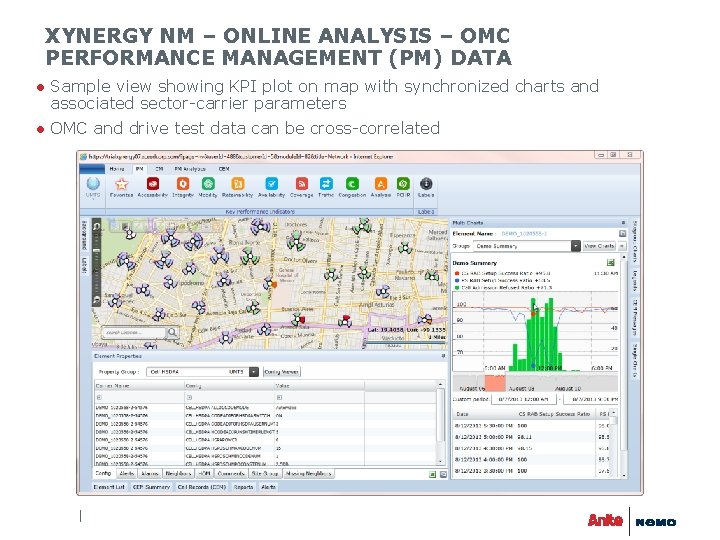
Task: Open the Comments tab
Action: 231,473
